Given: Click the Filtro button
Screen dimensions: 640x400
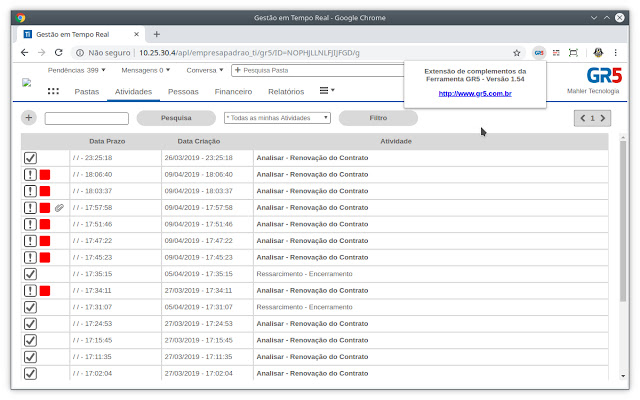Looking at the screenshot, I should 378,118.
